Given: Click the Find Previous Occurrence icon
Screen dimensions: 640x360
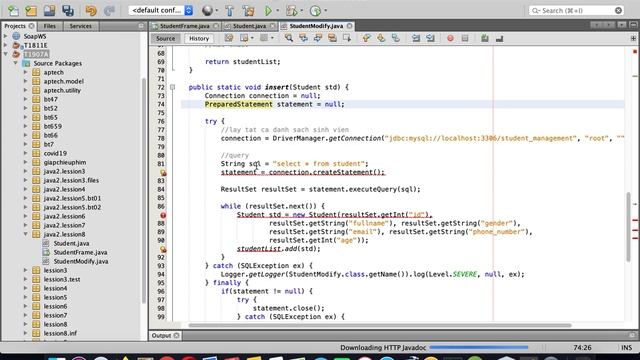Looking at the screenshot, I should tap(303, 38).
